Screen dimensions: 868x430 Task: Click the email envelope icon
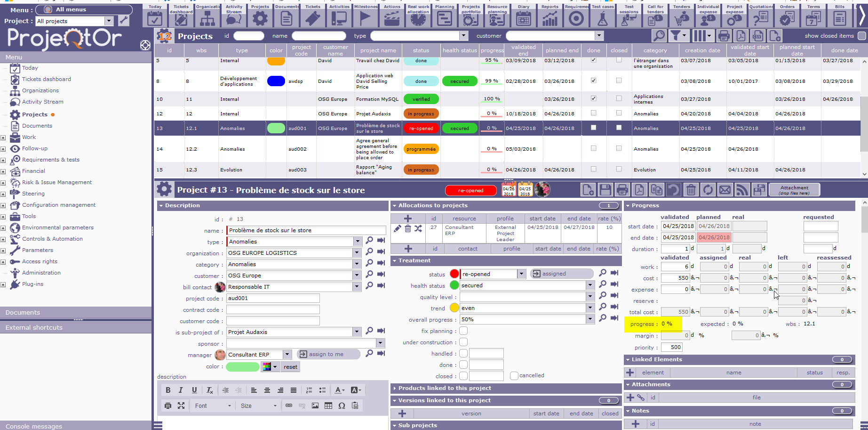pos(725,190)
